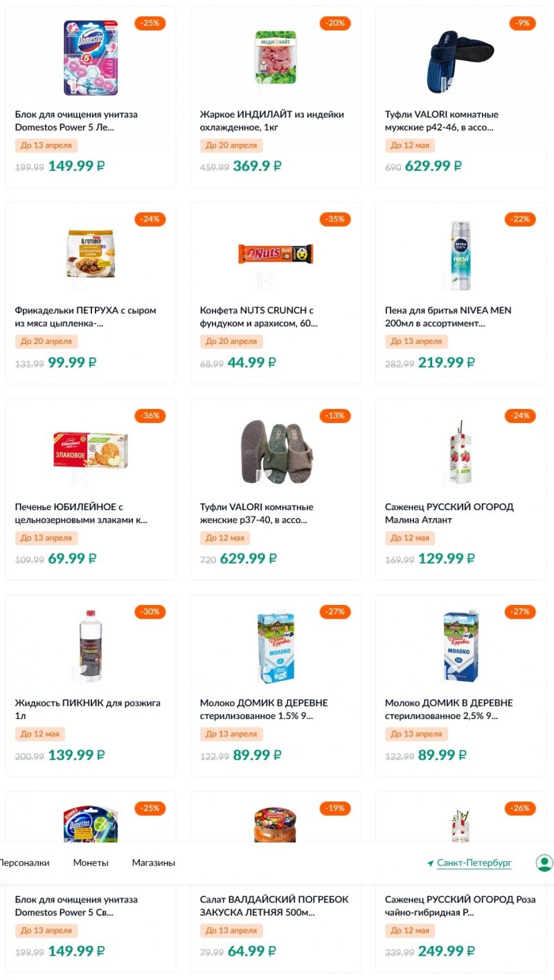
Task: Click the Молоко ДОМИК В ДЕРЕВНЕ 1.5% carton
Action: [x=276, y=647]
